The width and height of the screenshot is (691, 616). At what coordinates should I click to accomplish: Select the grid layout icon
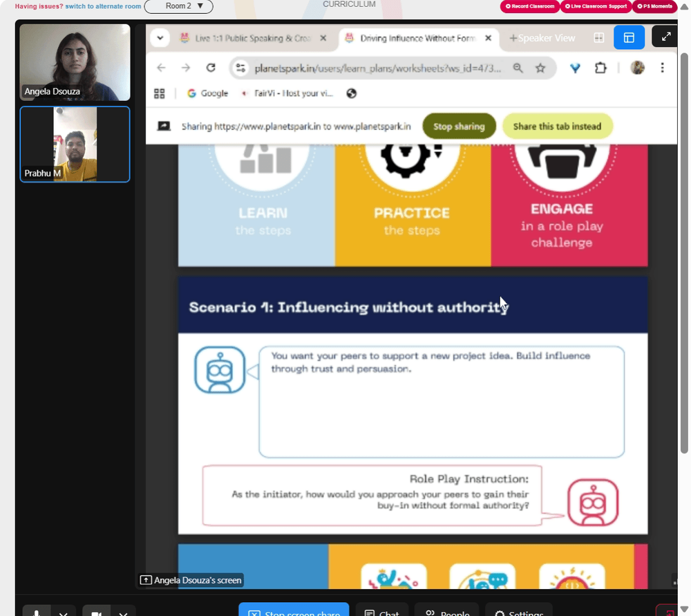599,38
